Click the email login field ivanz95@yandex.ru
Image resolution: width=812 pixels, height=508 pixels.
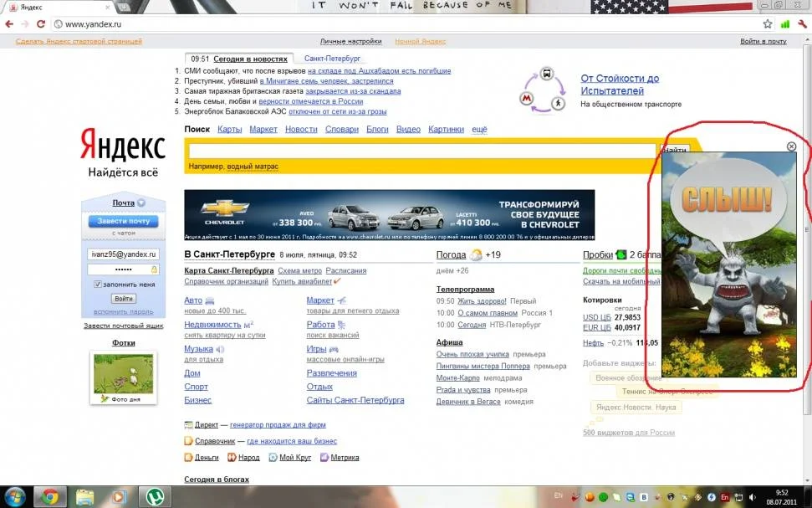[x=123, y=254]
